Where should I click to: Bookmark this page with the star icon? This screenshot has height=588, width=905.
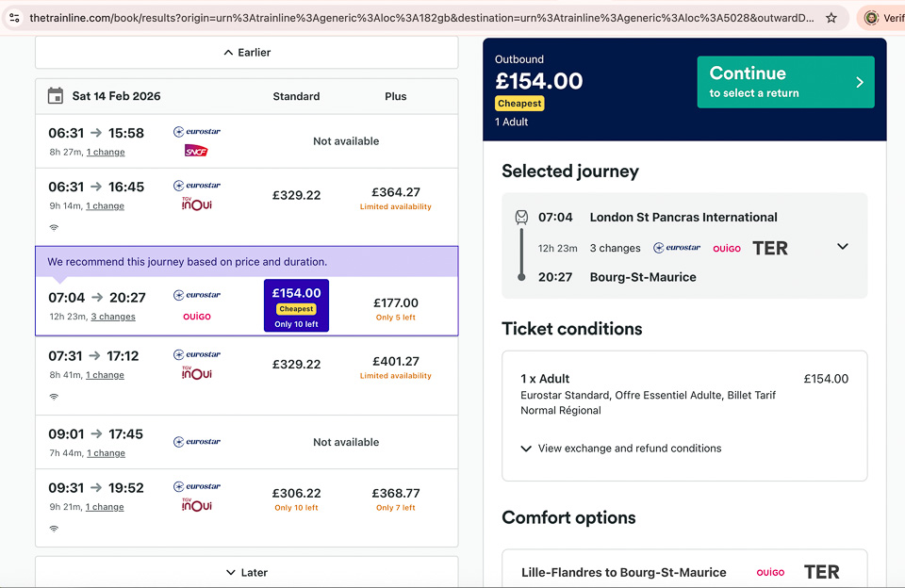point(831,18)
